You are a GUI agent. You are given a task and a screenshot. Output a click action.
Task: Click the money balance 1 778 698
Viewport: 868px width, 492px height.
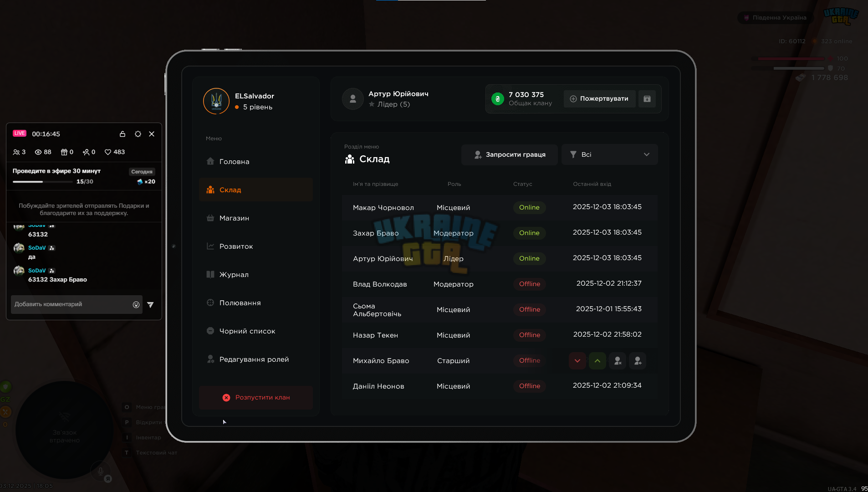point(829,78)
